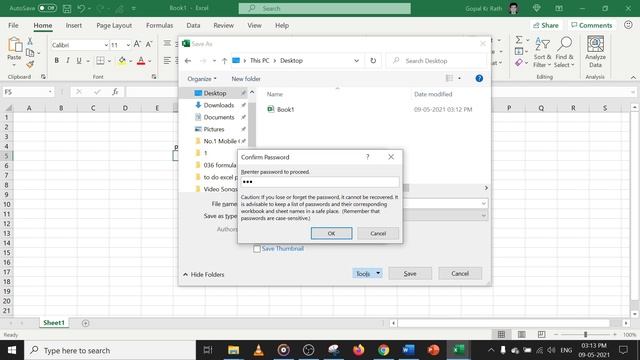Select the Sheet1 tab

[x=54, y=322]
